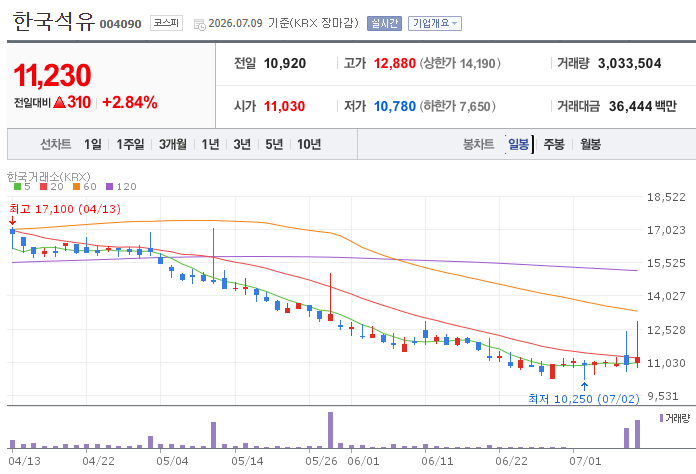
Task: Click the volume value 3,033,504
Action: pos(629,63)
